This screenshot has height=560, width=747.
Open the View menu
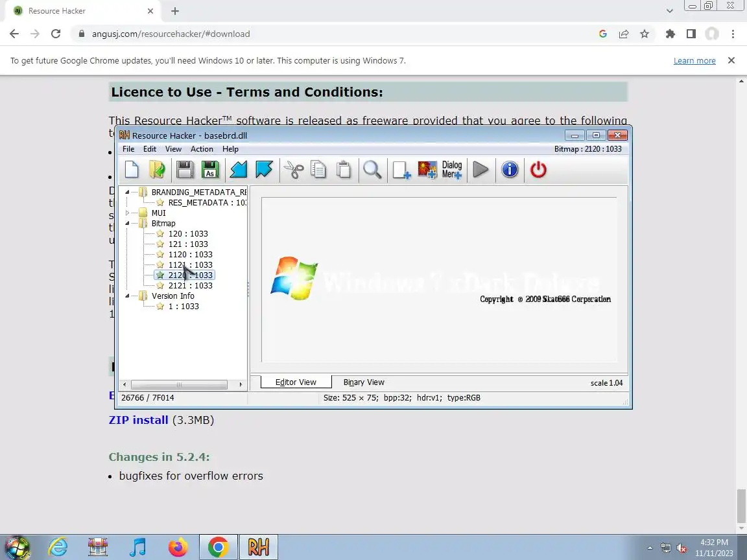pos(173,148)
